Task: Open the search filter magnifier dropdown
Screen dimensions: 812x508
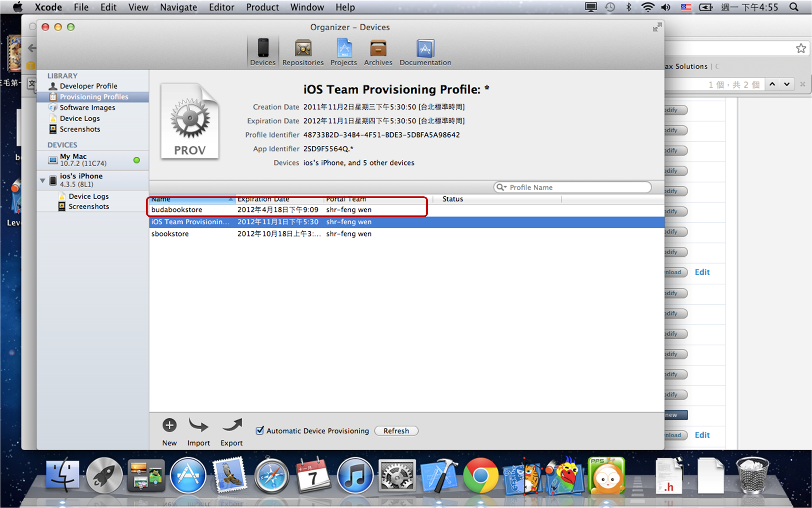Action: tap(502, 187)
